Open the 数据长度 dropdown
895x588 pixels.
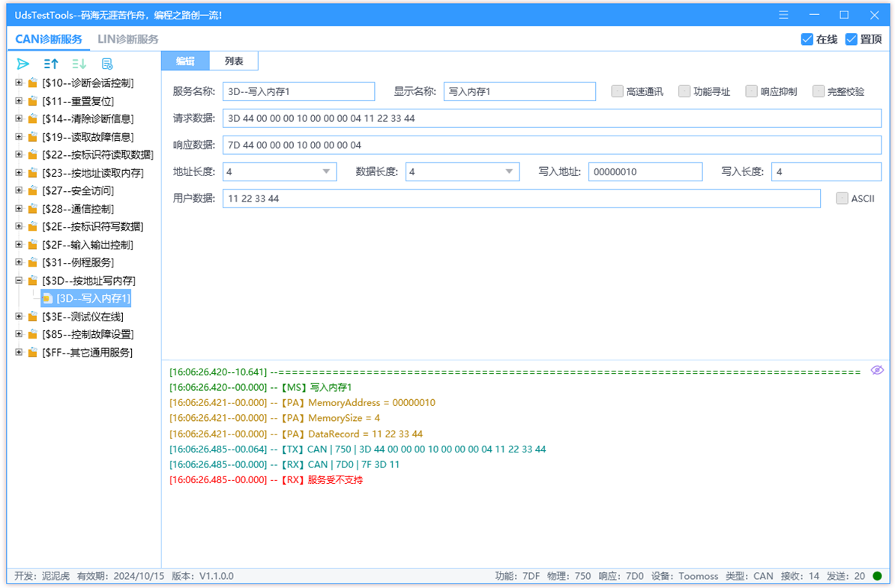click(462, 172)
